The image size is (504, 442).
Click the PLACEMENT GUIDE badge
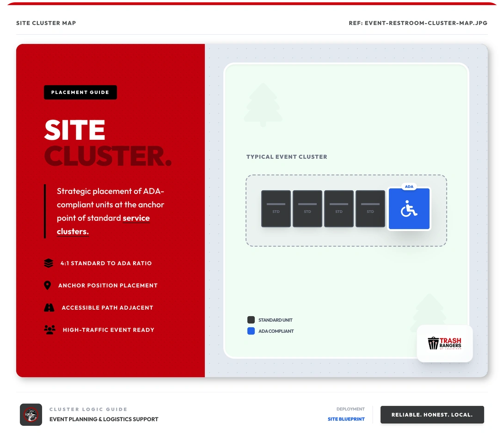point(80,92)
